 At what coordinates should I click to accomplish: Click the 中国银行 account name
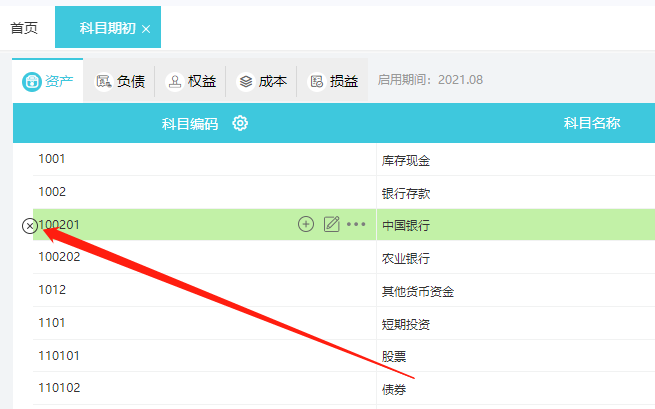(406, 226)
